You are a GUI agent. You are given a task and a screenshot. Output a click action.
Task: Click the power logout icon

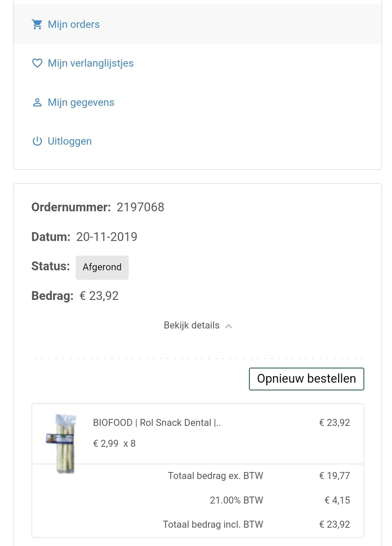click(37, 141)
